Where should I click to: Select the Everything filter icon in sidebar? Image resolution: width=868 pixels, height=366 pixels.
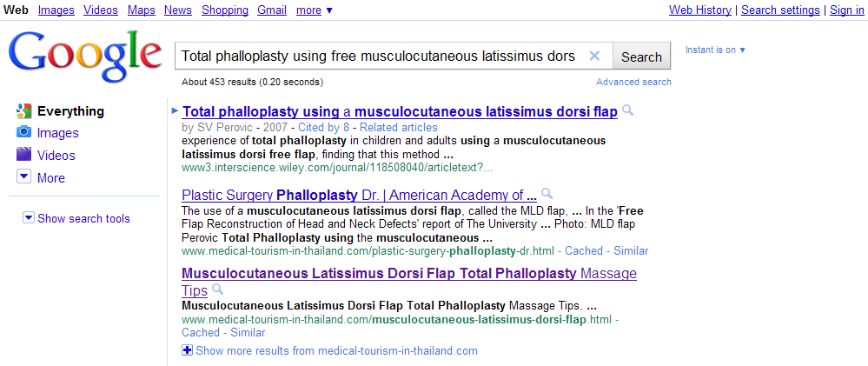pyautogui.click(x=24, y=111)
